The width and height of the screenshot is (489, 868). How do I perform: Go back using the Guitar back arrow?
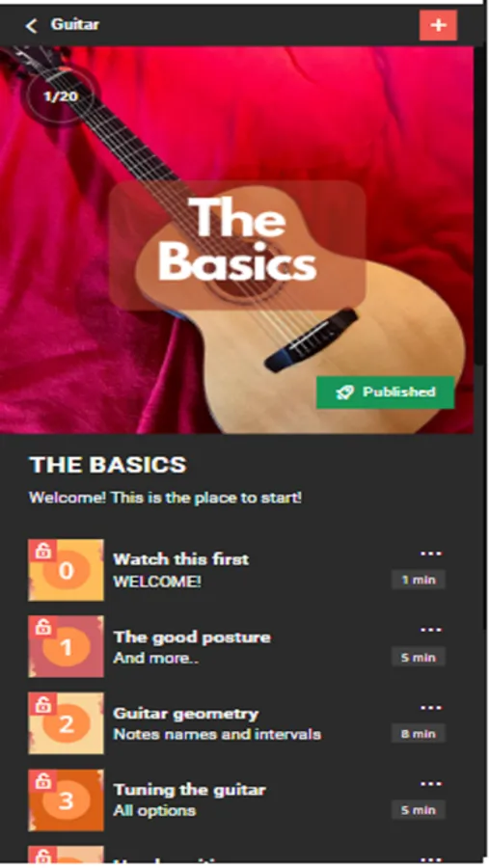[x=31, y=25]
